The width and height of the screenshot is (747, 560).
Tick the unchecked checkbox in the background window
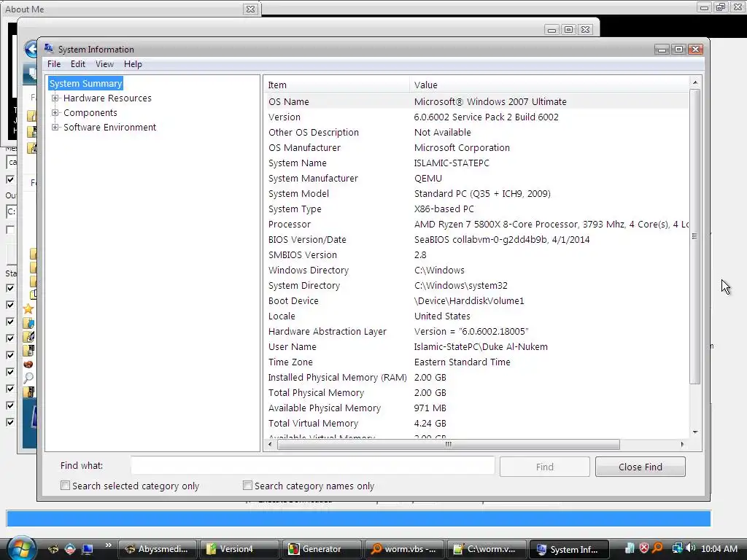(x=10, y=230)
